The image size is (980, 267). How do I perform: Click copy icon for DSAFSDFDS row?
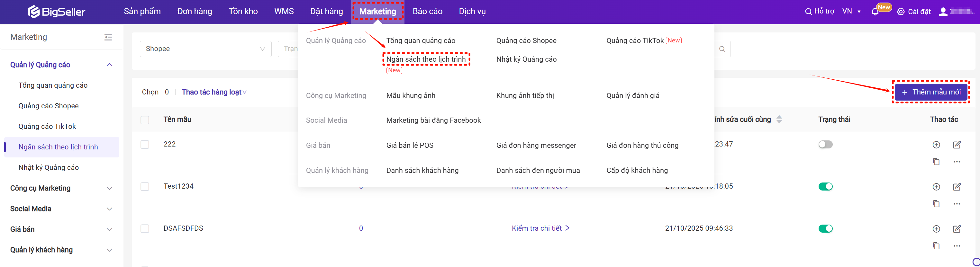(936, 246)
